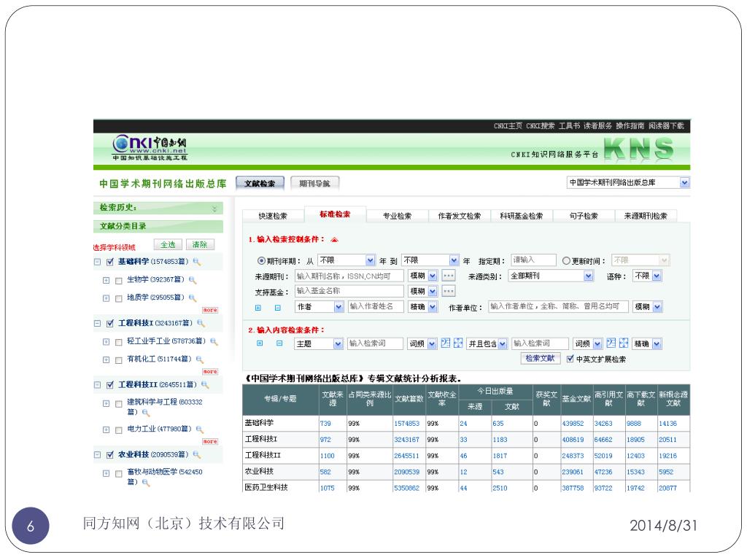Check the 生物学 checkbox
Image resolution: width=747 pixels, height=560 pixels.
119,281
